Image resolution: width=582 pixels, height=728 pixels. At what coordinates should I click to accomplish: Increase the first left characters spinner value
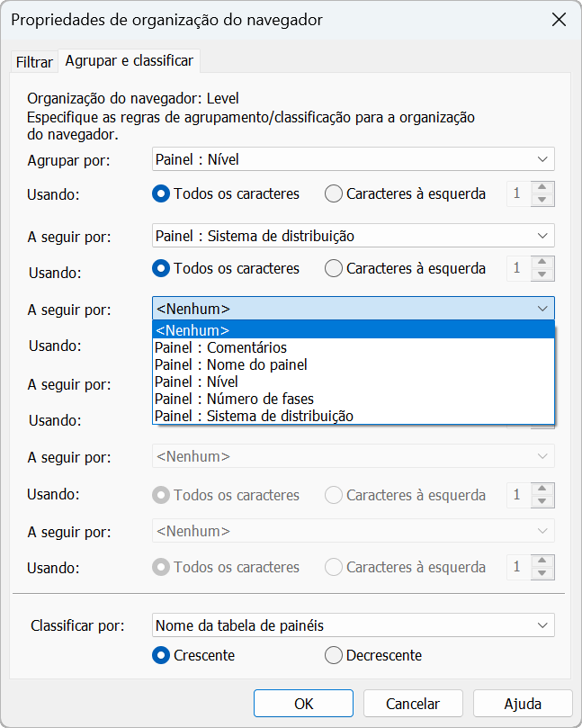click(x=542, y=188)
